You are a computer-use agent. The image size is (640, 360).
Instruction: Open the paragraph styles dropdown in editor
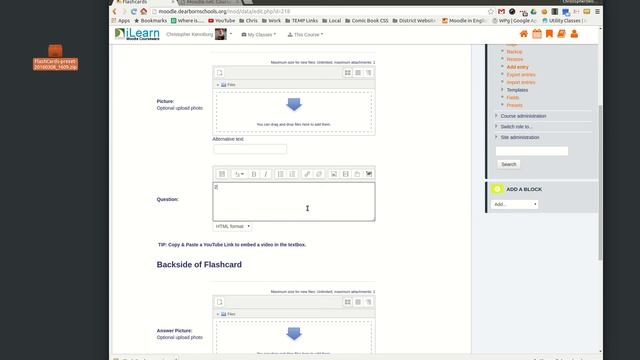click(239, 174)
